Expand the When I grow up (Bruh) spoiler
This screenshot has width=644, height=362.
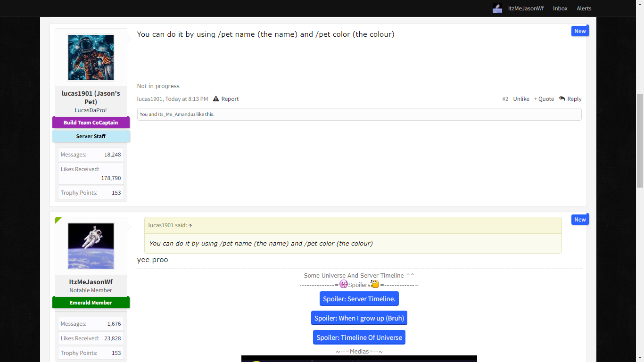point(359,318)
